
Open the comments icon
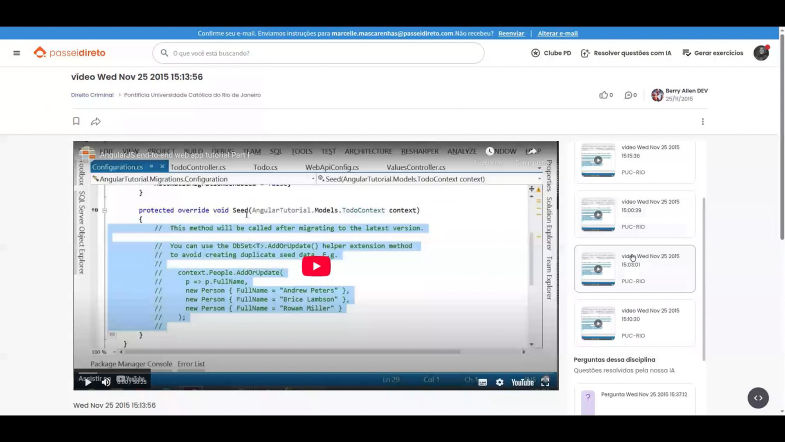click(629, 95)
